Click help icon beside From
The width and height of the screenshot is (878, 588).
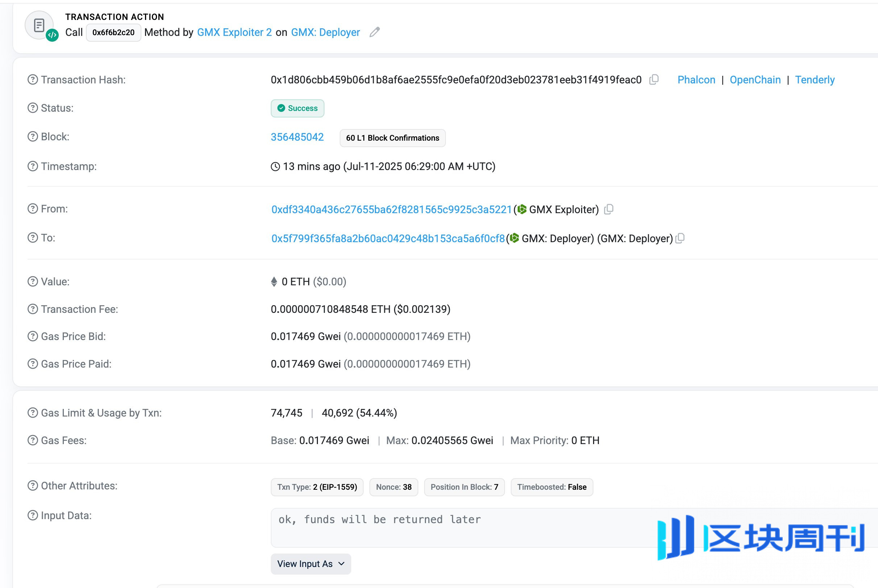[33, 208]
